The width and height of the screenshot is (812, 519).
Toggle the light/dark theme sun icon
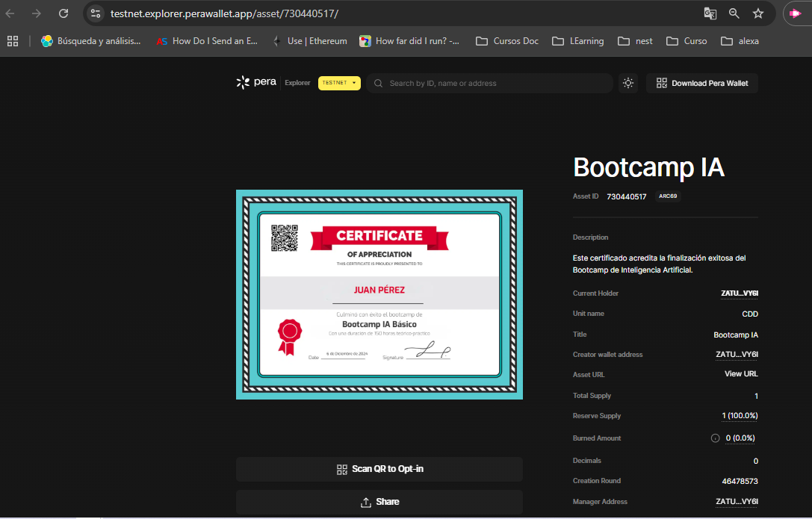pyautogui.click(x=628, y=83)
